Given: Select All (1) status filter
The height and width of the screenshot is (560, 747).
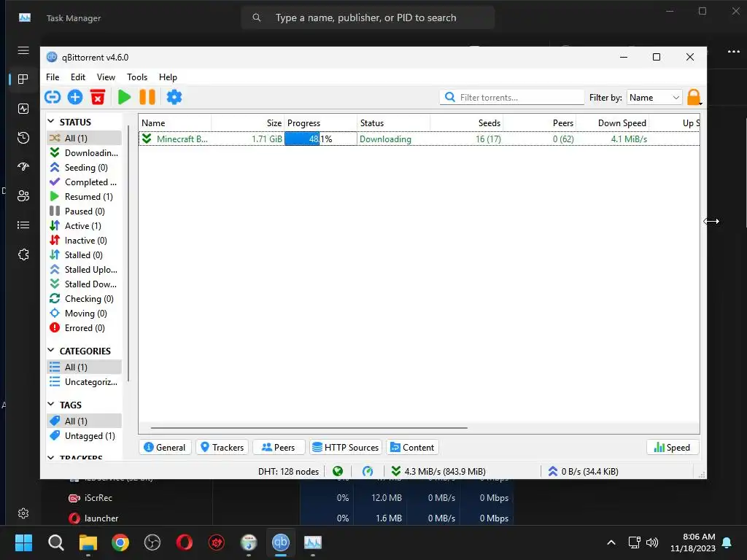Looking at the screenshot, I should [85, 138].
